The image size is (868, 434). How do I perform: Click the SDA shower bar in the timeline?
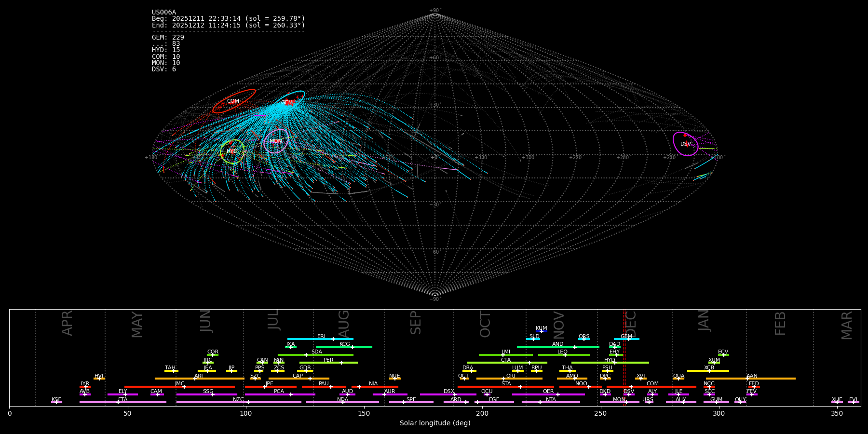click(315, 355)
